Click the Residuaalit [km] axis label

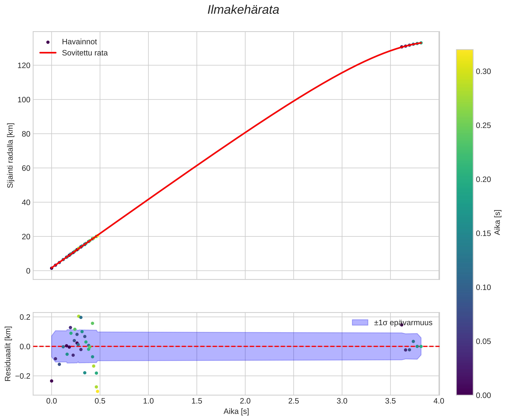click(8, 354)
